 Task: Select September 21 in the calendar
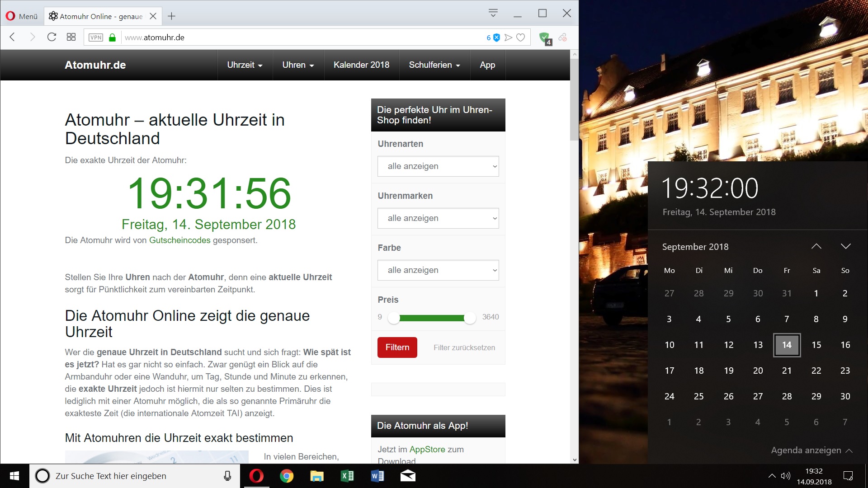(x=787, y=371)
